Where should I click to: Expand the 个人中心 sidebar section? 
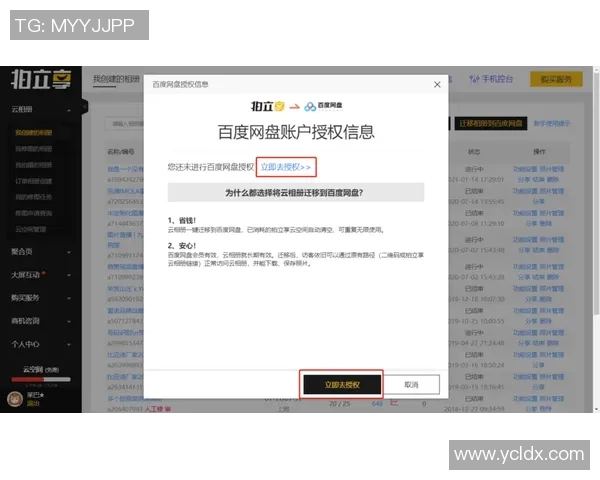point(41,344)
